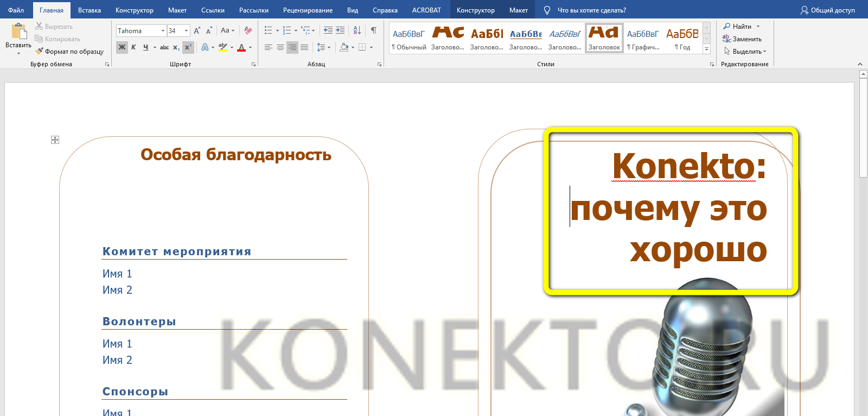
Task: Collapse the ribbon with the up arrow
Action: click(860, 64)
